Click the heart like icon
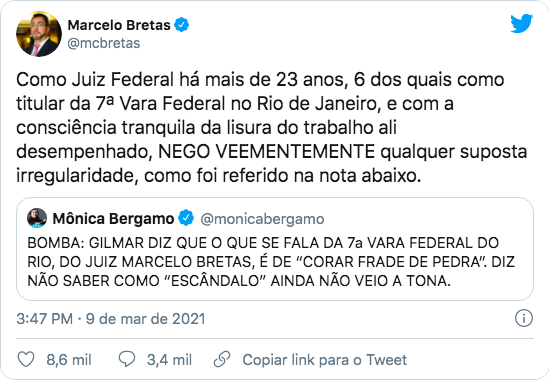Screen dimensions: 549x380 (26, 359)
